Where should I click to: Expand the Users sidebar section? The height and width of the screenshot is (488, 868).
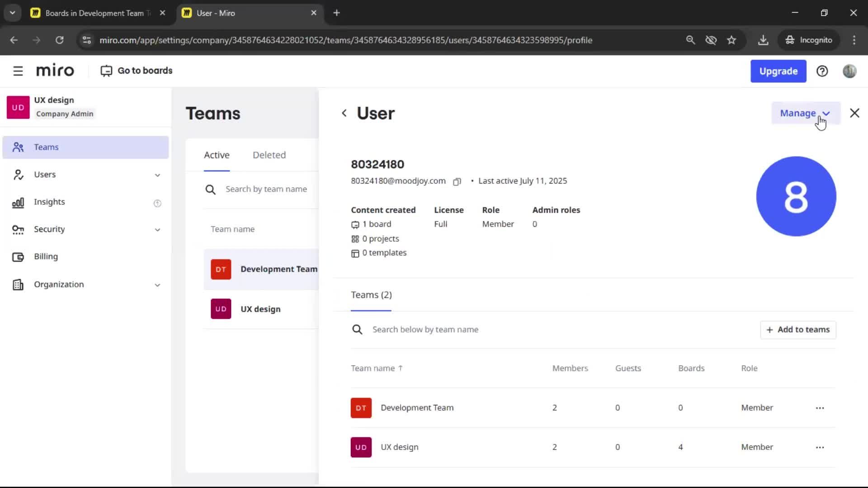click(85, 174)
